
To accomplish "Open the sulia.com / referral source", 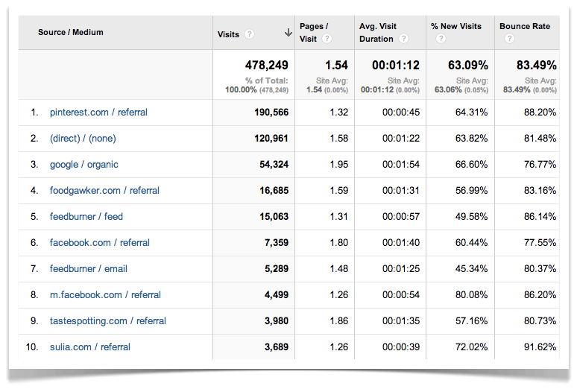I will coord(90,347).
